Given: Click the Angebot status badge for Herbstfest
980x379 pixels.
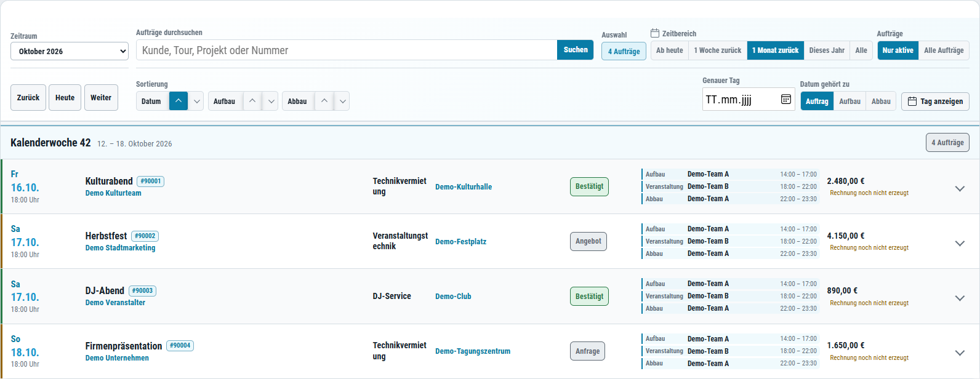Looking at the screenshot, I should (x=588, y=242).
